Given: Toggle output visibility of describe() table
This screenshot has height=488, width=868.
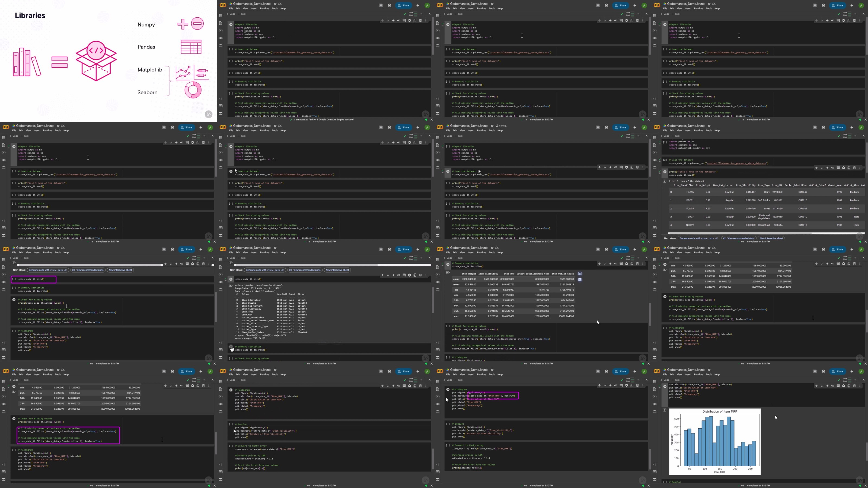Looking at the screenshot, I should point(448,272).
